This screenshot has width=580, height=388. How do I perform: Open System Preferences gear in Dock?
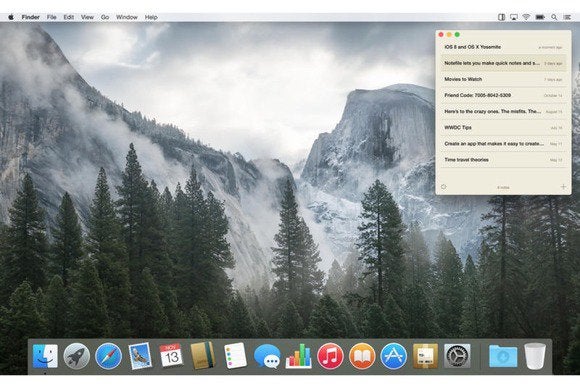pos(457,356)
